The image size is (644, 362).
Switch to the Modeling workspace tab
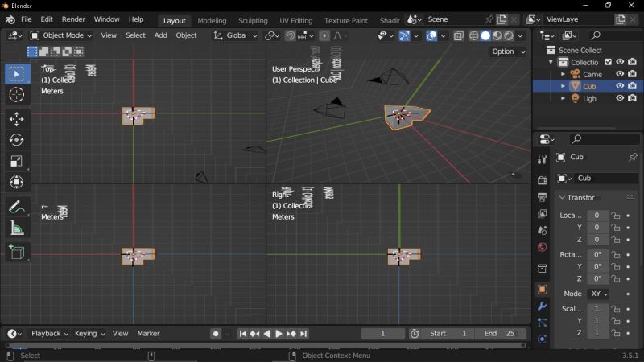[x=212, y=21]
